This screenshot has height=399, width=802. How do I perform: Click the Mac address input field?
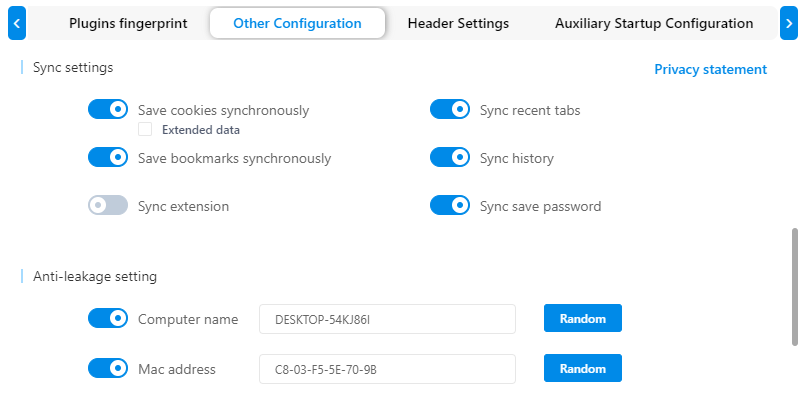(x=387, y=369)
